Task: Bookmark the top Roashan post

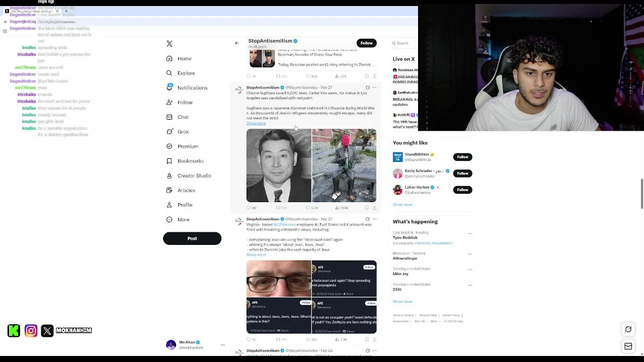Action: point(367,76)
